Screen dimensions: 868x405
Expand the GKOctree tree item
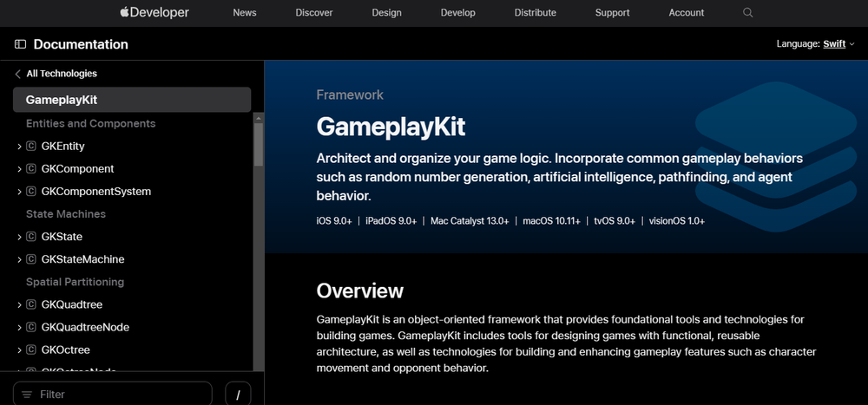click(19, 350)
